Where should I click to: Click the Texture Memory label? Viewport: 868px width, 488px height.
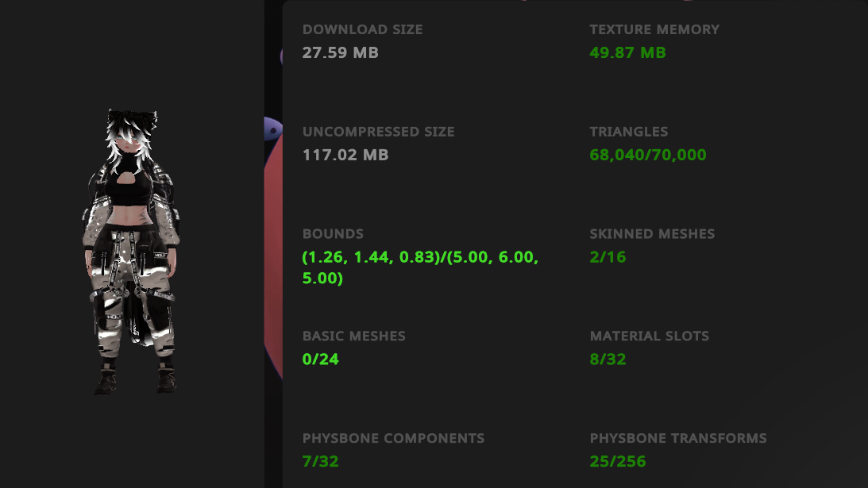654,29
